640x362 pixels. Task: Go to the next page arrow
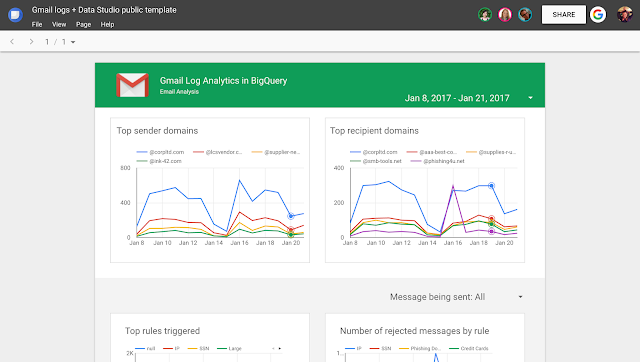click(x=31, y=42)
